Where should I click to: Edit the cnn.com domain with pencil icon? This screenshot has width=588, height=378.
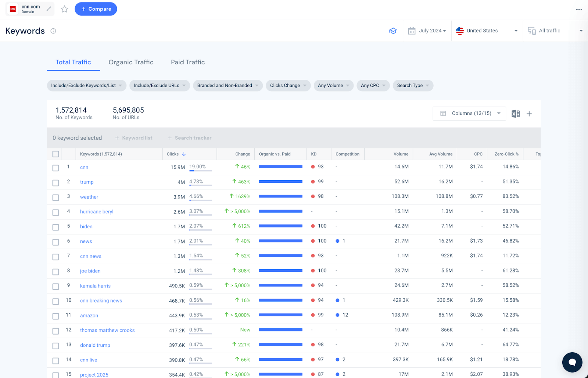point(49,9)
